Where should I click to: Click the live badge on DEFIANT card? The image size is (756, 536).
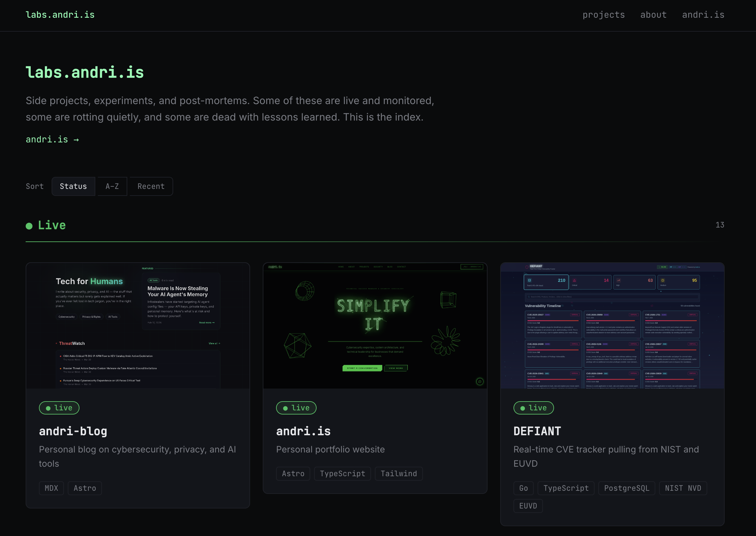coord(533,408)
